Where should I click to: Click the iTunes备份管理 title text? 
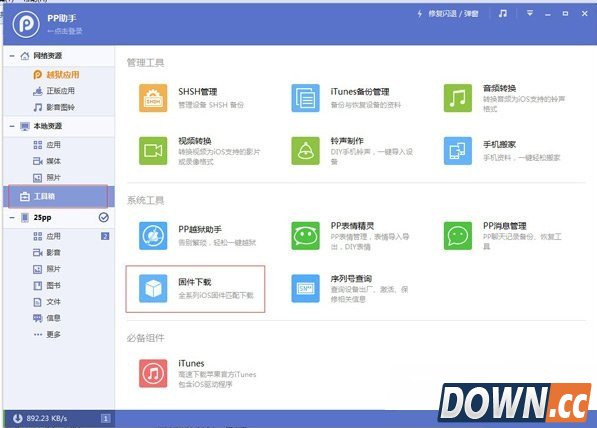click(x=360, y=92)
